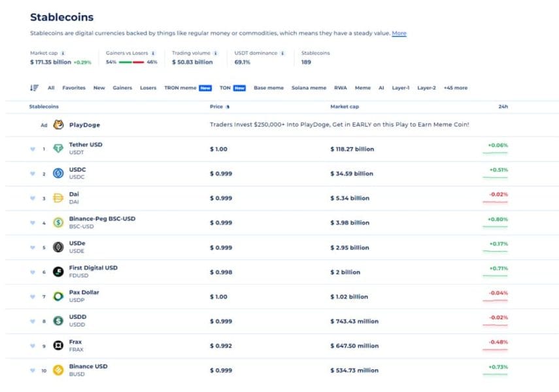
Task: Open the PlayDoge ad coin icon
Action: pyautogui.click(x=59, y=123)
